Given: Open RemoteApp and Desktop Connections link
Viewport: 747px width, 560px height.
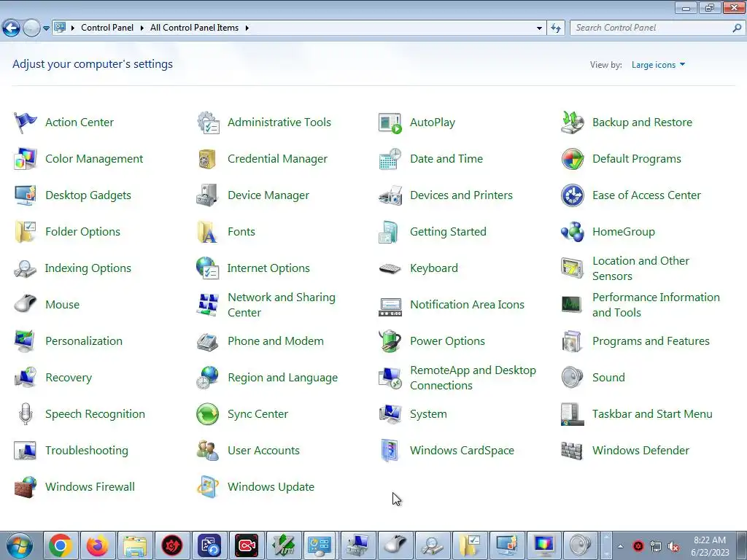Looking at the screenshot, I should tap(473, 378).
